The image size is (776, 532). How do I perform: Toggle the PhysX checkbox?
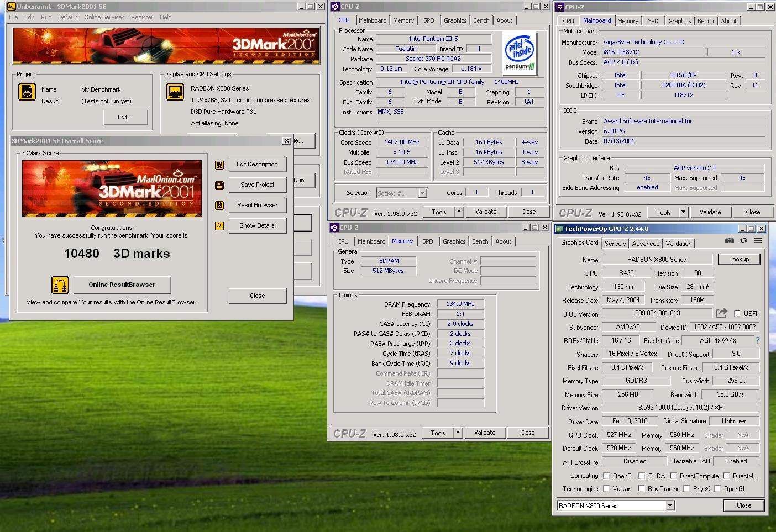click(x=686, y=488)
